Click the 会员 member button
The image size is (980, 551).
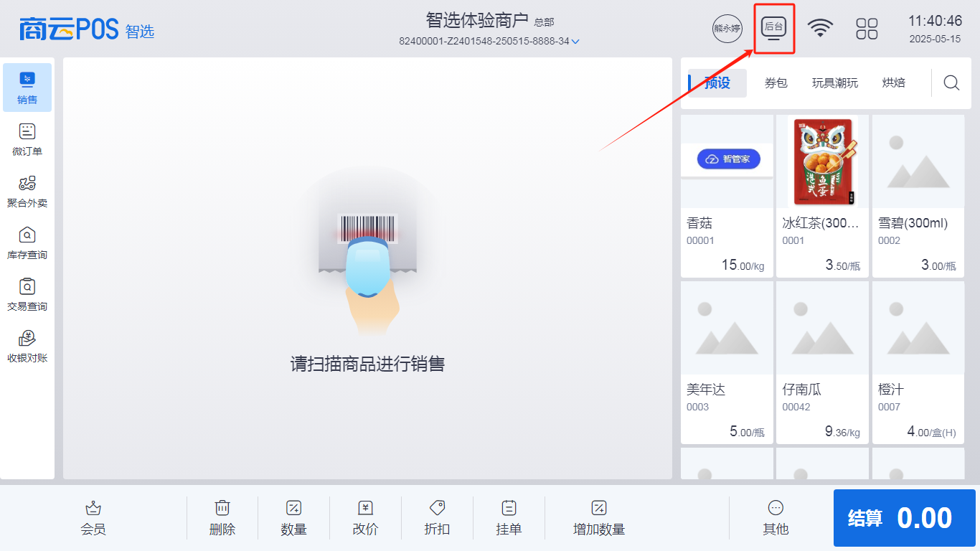click(x=93, y=518)
